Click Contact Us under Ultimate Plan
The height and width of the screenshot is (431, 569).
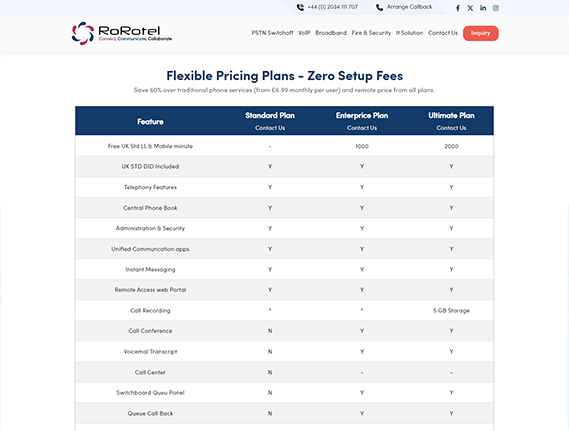tap(451, 128)
